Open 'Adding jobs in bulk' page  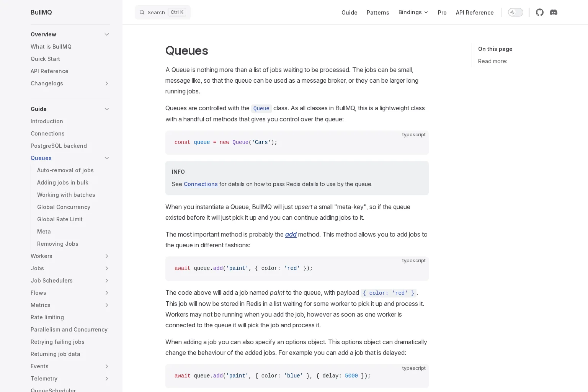(63, 183)
